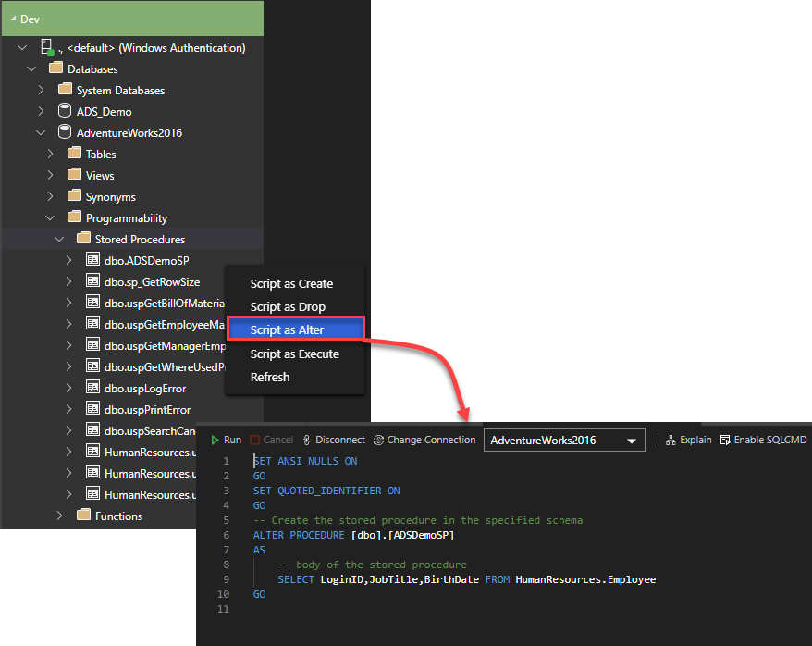
Task: Click the SELECT LoginID query line
Action: [x=467, y=579]
